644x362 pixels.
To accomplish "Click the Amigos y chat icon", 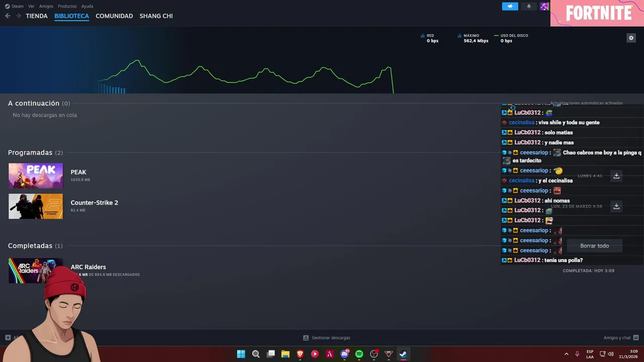I will point(636,338).
